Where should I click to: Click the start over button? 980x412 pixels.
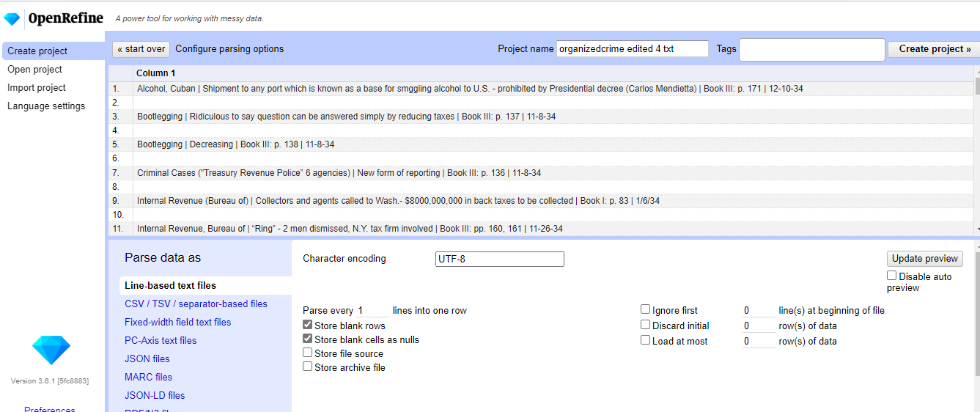tap(141, 49)
